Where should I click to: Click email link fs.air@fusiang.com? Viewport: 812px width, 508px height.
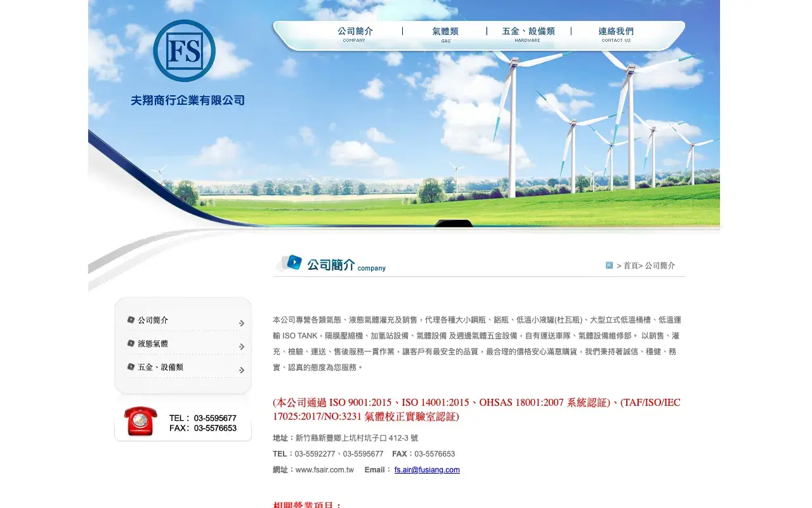427,470
